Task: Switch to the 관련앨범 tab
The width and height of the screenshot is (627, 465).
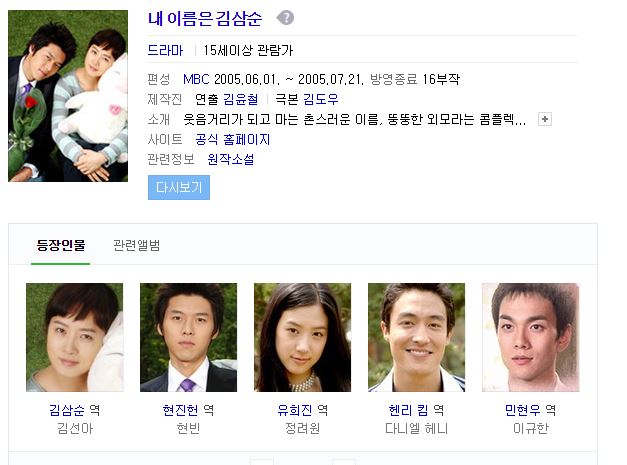Action: (137, 245)
